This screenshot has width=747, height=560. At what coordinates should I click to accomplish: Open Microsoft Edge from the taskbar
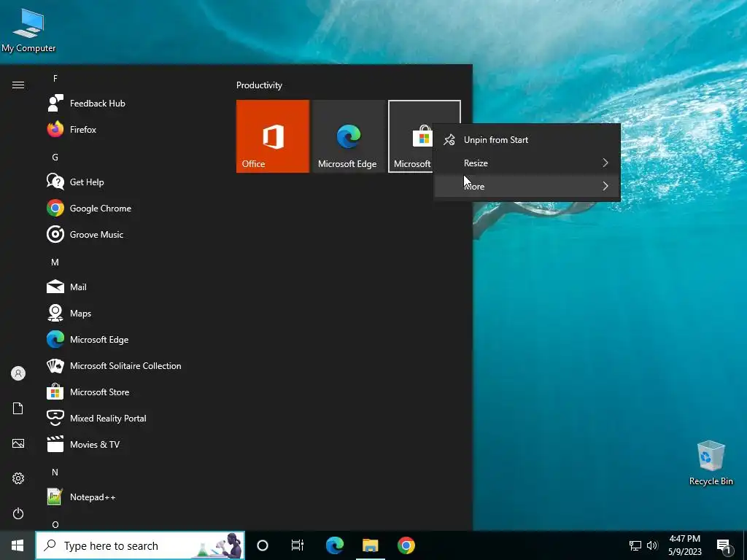coord(334,545)
